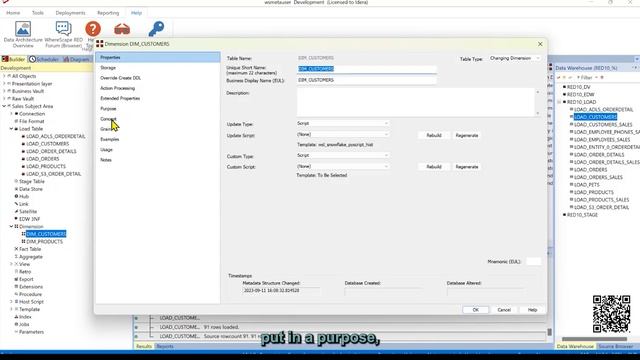Select Fact Table in left tree
640x360 pixels.
pyautogui.click(x=30, y=249)
